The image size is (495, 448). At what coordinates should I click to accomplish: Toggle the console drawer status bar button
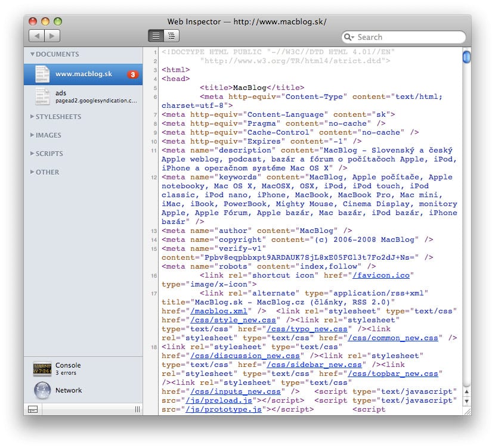click(33, 409)
